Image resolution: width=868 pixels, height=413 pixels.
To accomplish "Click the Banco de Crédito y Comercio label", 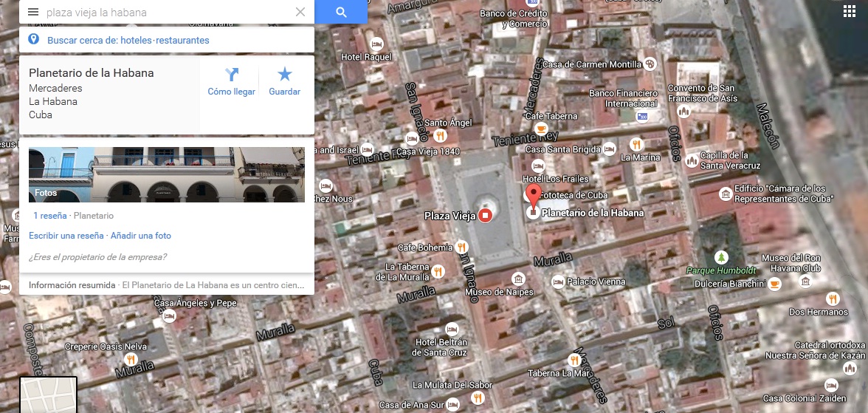I will tap(513, 18).
